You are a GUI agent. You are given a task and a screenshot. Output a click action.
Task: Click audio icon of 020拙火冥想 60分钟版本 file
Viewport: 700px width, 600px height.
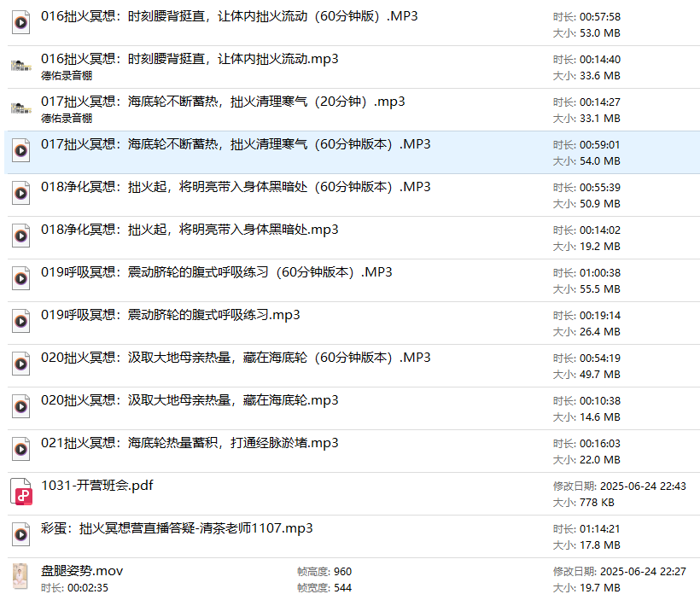[20, 364]
